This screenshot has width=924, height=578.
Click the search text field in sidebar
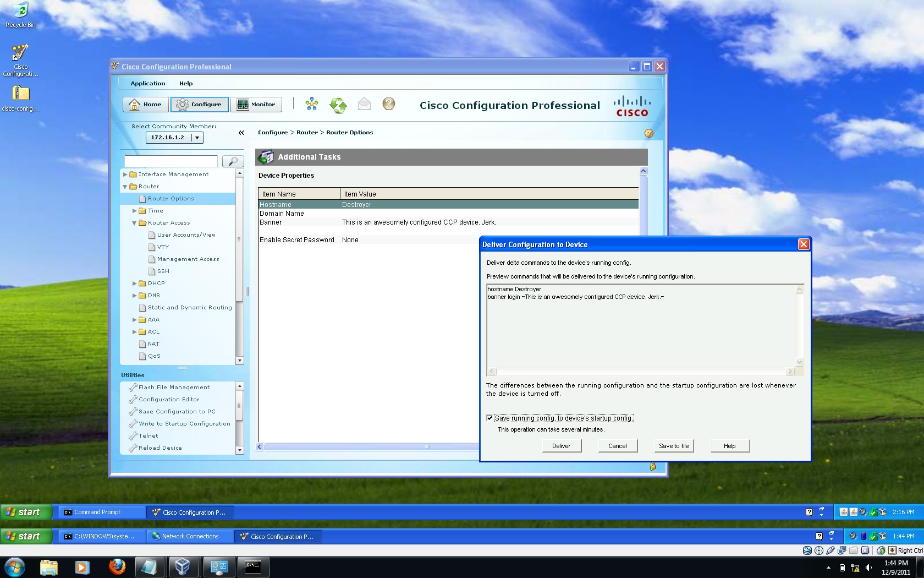coord(171,161)
